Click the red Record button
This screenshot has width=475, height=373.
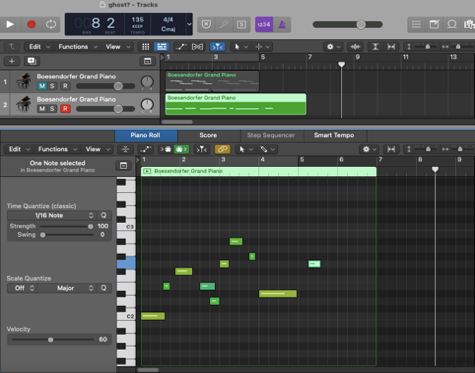tap(31, 24)
